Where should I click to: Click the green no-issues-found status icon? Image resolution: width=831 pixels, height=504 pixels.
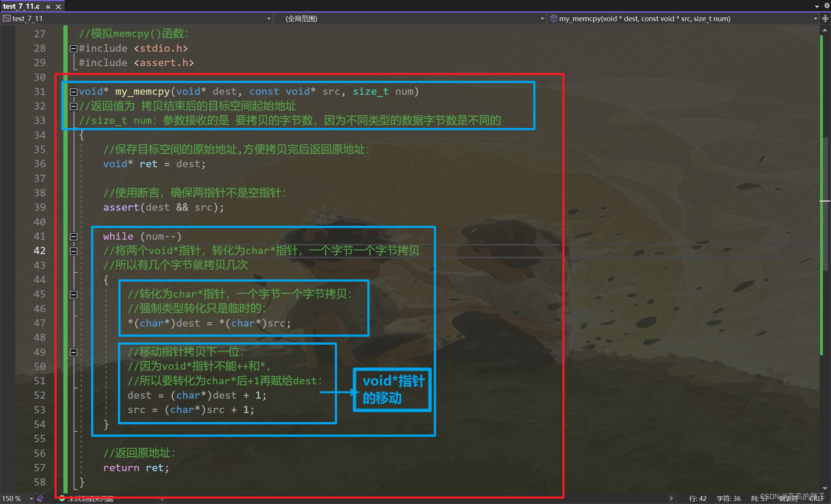(x=62, y=499)
